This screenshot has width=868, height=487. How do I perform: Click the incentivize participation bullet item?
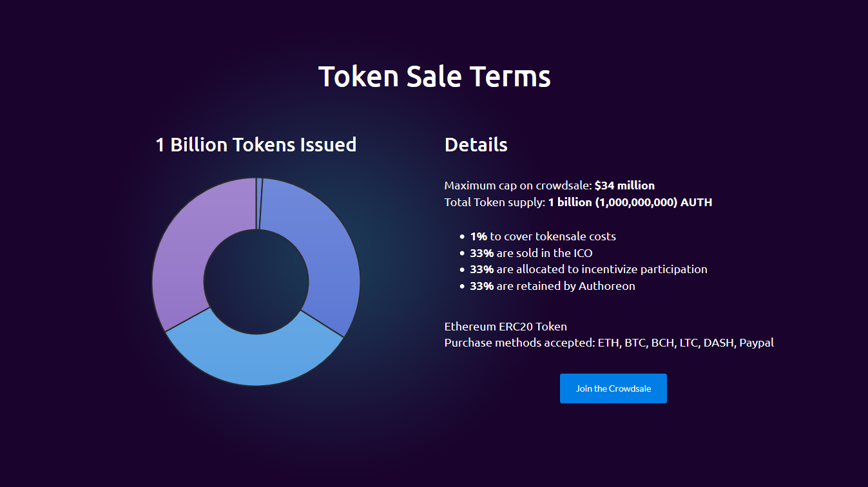point(588,269)
